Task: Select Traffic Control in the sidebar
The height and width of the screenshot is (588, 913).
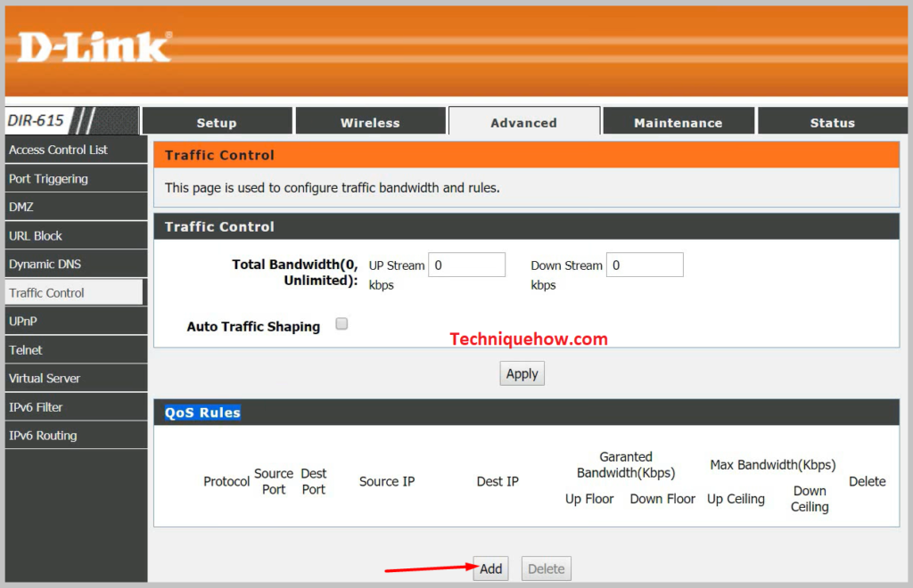Action: coord(45,292)
